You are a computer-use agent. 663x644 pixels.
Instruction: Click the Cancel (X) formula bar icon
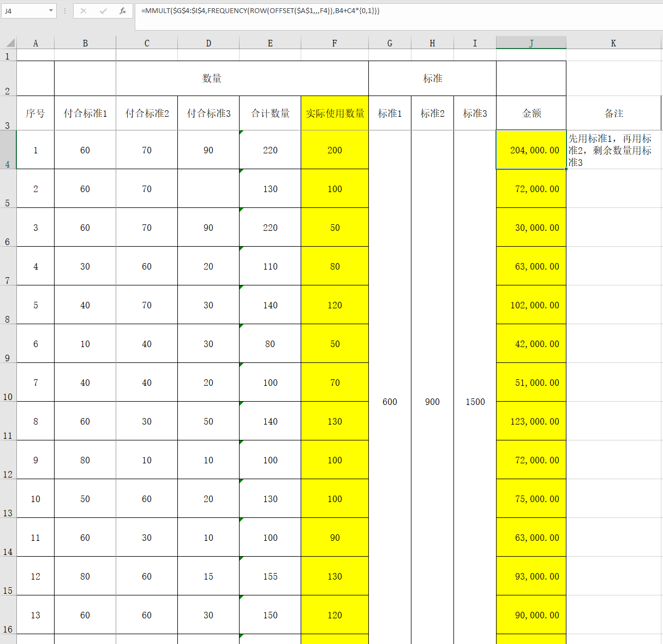click(83, 10)
